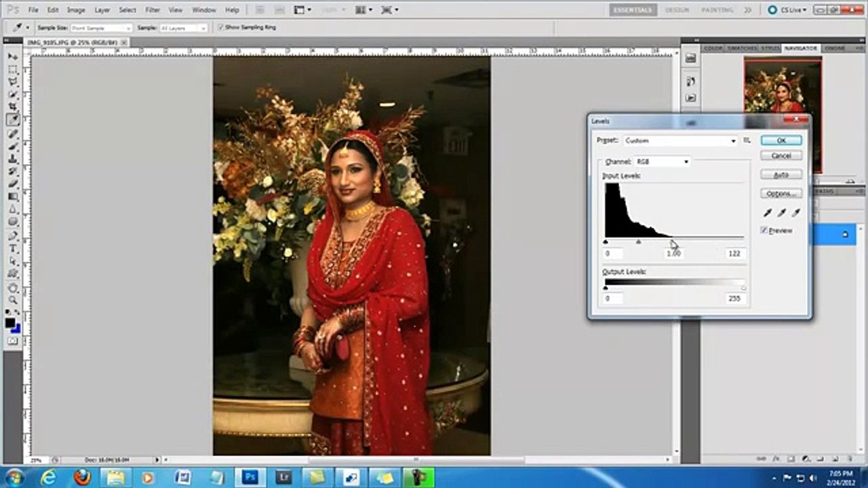Click OK in the Levels dialog
This screenshot has width=868, height=488.
pyautogui.click(x=781, y=140)
